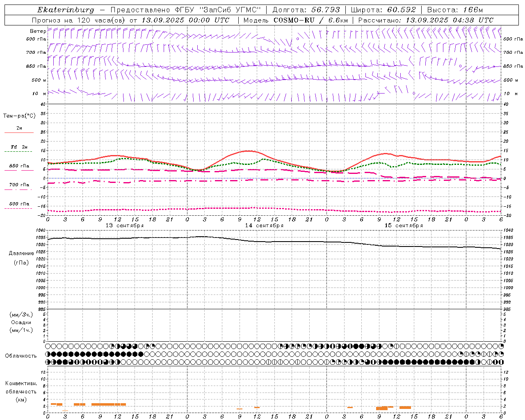The image size is (525, 420).
Task: Click the 13 сентября date label
Action: coord(125,226)
